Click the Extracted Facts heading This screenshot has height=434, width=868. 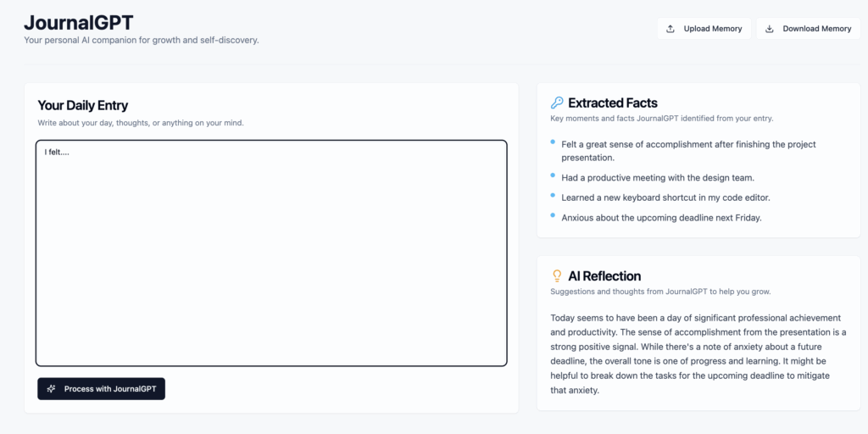613,103
